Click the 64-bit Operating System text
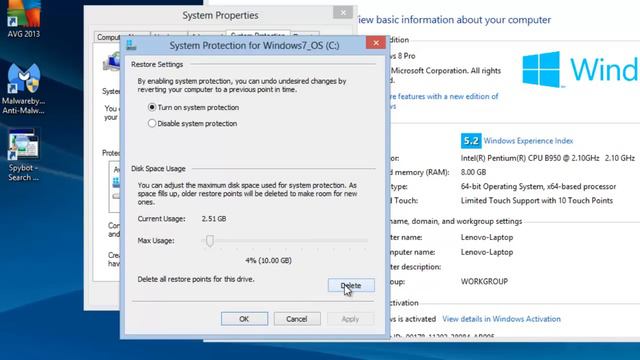Image resolution: width=640 pixels, height=360 pixels. 538,187
